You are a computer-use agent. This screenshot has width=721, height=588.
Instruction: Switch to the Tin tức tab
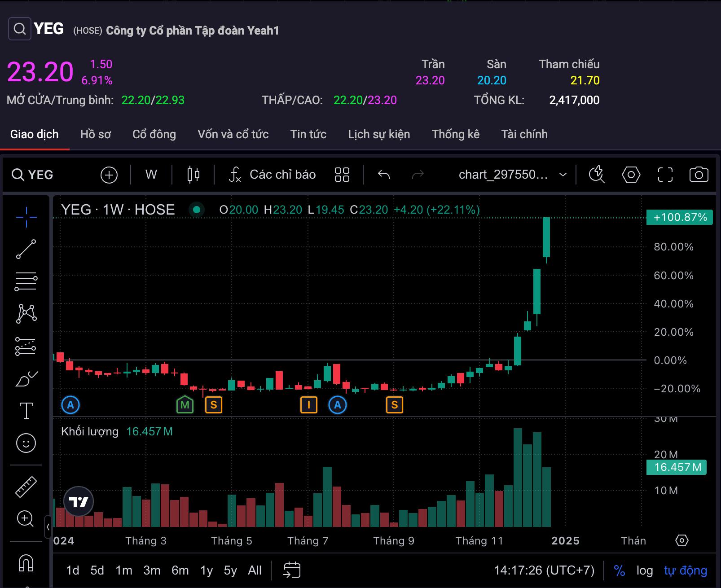(x=308, y=134)
